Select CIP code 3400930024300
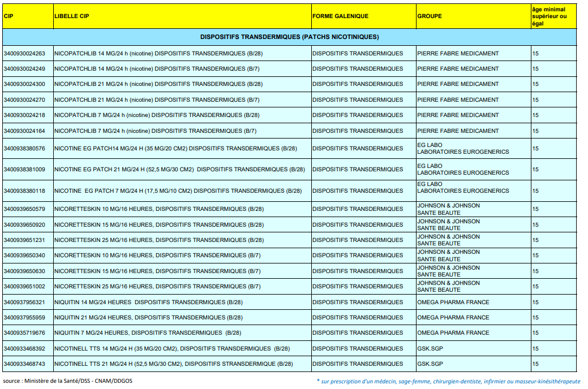The width and height of the screenshot is (588, 389). (x=24, y=84)
